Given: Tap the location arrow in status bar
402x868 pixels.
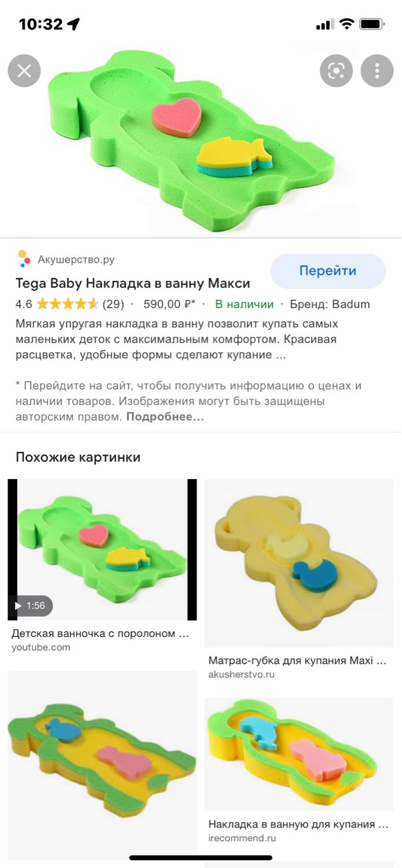Looking at the screenshot, I should click(x=73, y=24).
